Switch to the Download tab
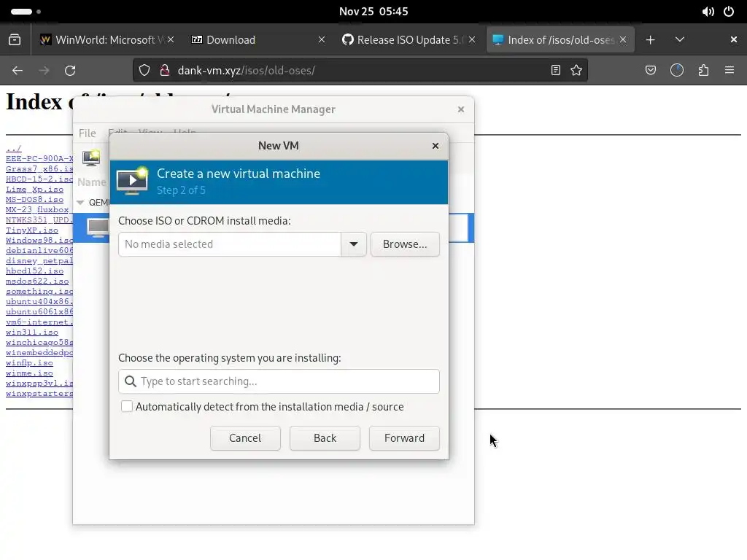Screen dimensions: 747x560 258,40
